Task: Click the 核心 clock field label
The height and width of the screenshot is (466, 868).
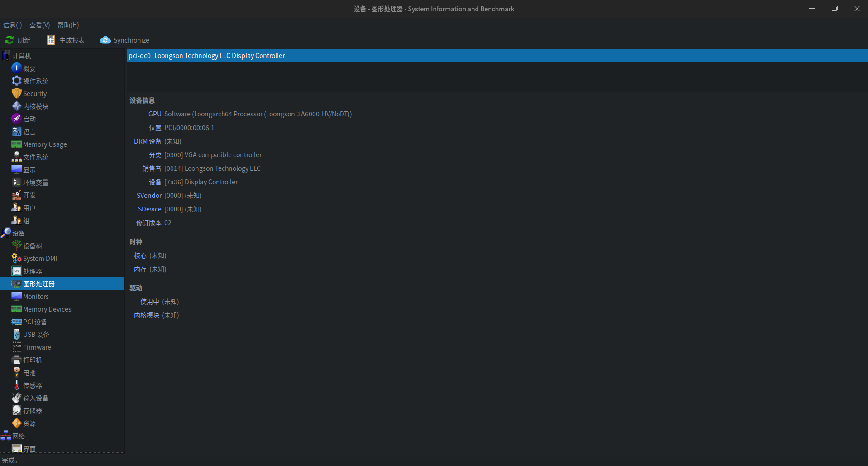Action: (x=140, y=255)
